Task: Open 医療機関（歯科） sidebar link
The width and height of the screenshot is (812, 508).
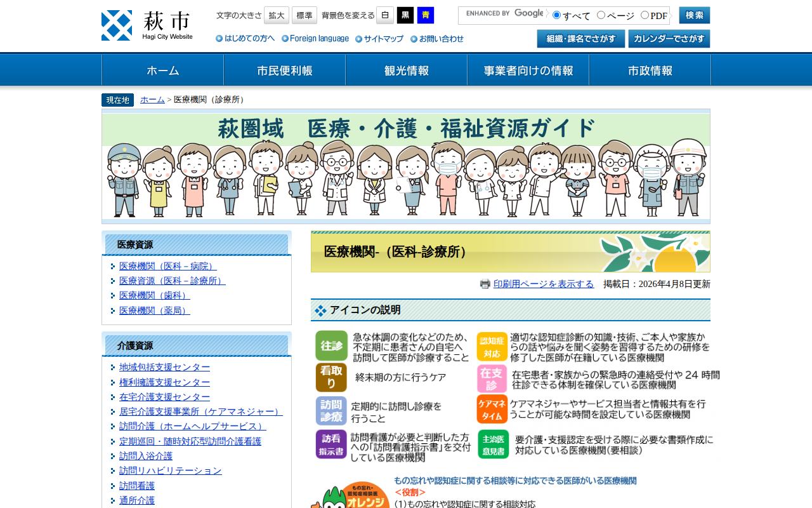Action: (x=155, y=295)
